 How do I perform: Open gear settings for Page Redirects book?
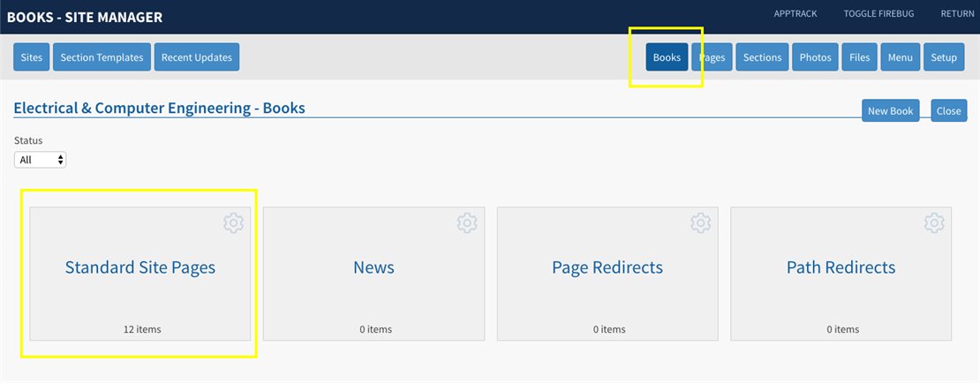[701, 223]
